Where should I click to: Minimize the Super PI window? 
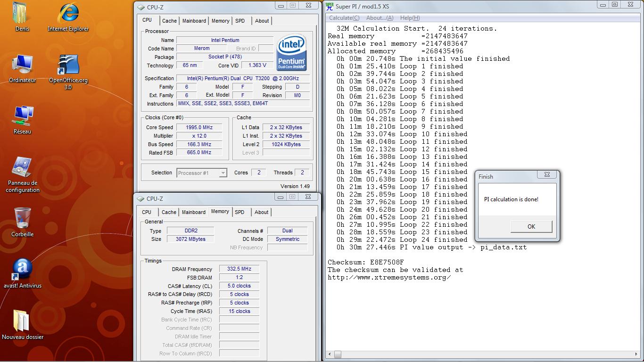(x=603, y=4)
